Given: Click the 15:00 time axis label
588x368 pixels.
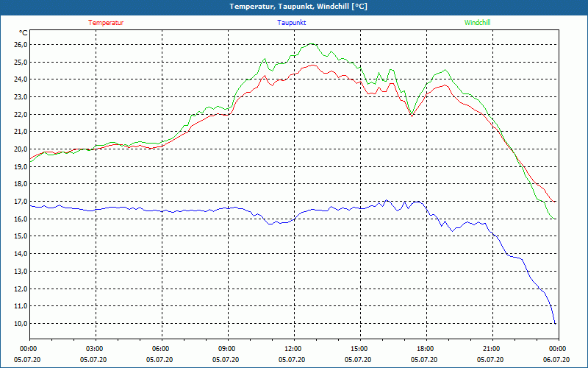Looking at the screenshot, I should (360, 348).
